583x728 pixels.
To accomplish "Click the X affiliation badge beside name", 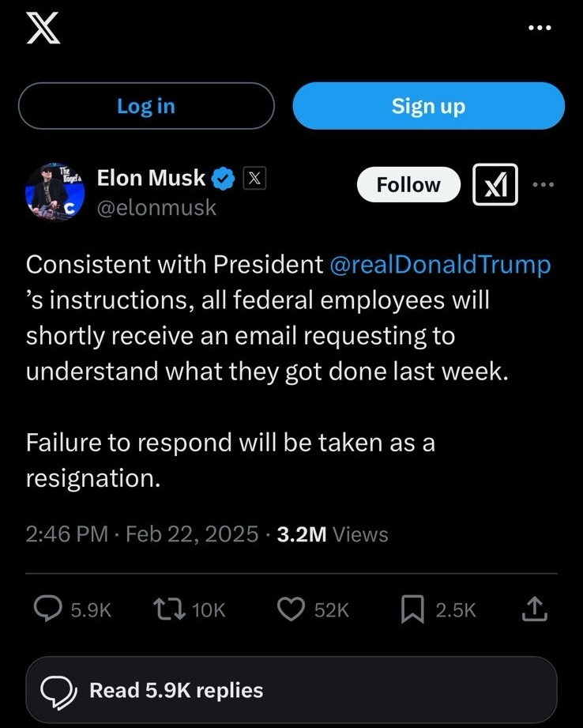I will (x=253, y=179).
